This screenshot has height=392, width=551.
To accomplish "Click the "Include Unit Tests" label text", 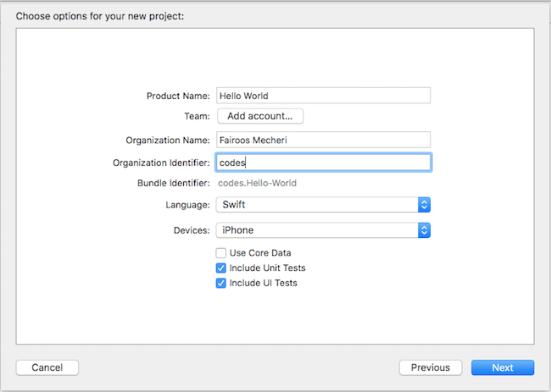I will pos(267,268).
